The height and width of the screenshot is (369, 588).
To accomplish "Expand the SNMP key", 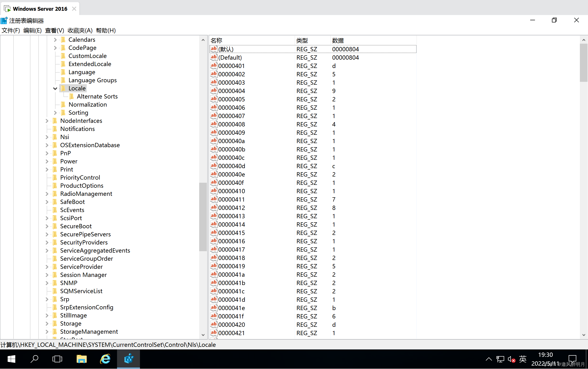I will tap(47, 283).
